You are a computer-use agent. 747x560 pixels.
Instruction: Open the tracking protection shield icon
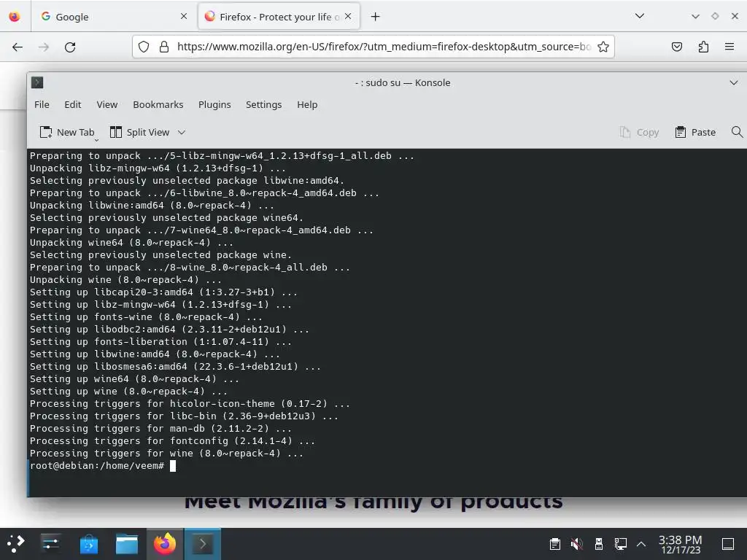pyautogui.click(x=144, y=47)
